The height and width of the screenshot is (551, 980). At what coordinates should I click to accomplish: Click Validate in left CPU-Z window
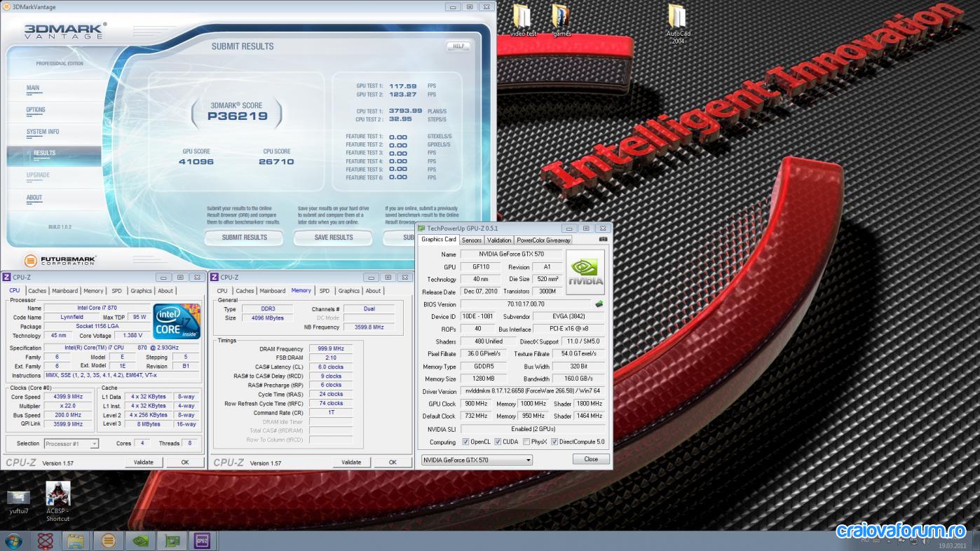coord(144,462)
